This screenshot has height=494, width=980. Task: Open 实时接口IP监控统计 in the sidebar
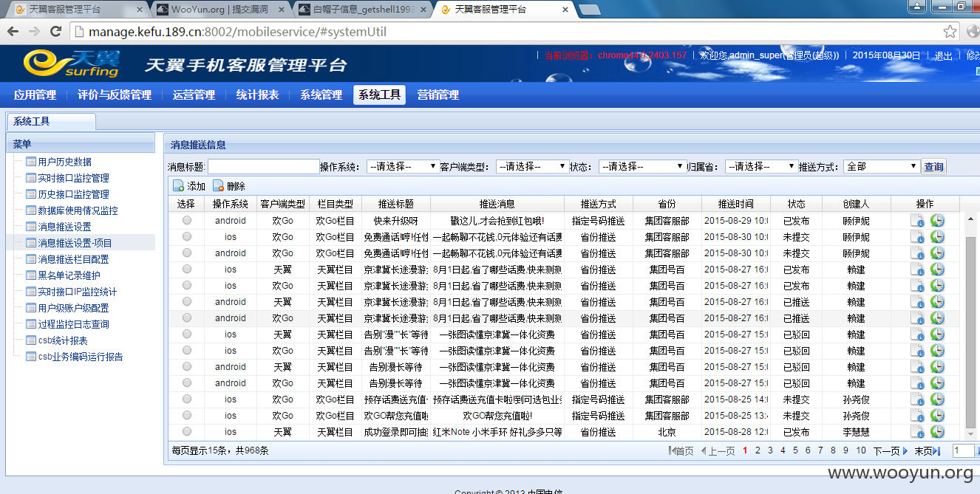pyautogui.click(x=77, y=292)
